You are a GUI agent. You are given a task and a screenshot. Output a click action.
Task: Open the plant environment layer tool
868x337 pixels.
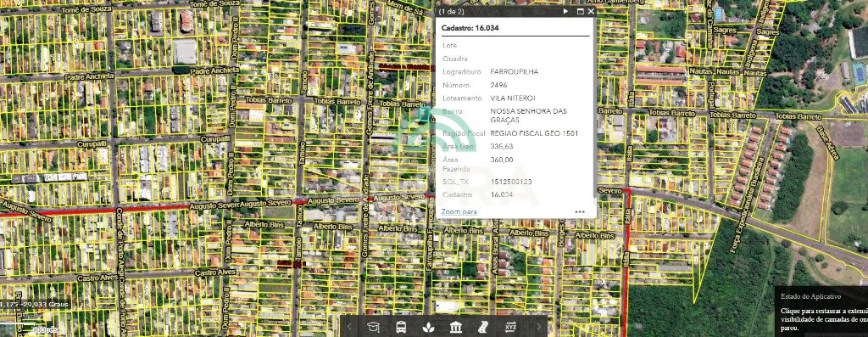tap(428, 327)
